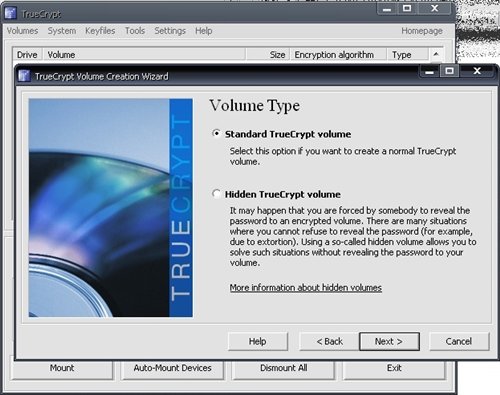Click the Exit button in TrueCrypt window

394,369
